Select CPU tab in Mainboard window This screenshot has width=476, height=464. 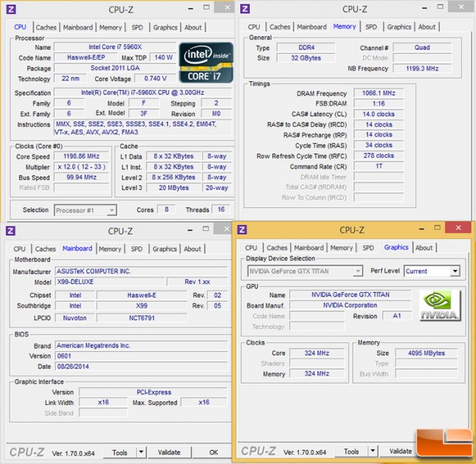[19, 249]
